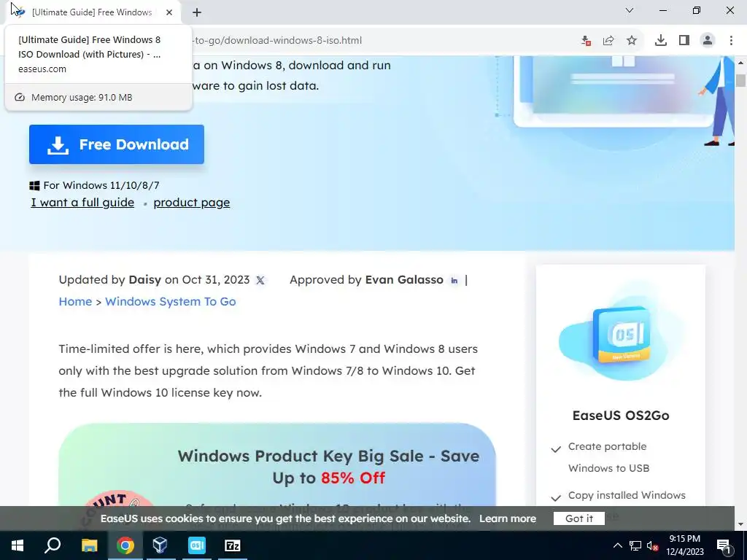
Task: Open File Explorer from taskbar
Action: tap(89, 545)
